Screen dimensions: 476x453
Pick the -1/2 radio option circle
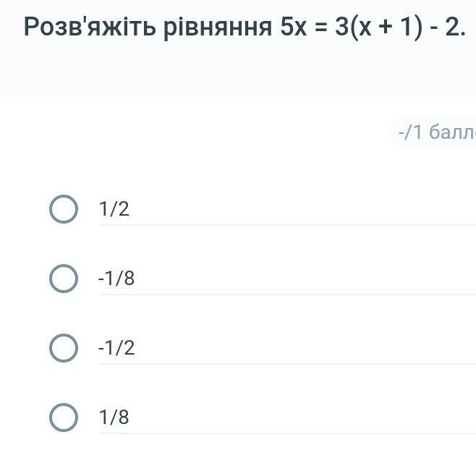[x=64, y=348]
